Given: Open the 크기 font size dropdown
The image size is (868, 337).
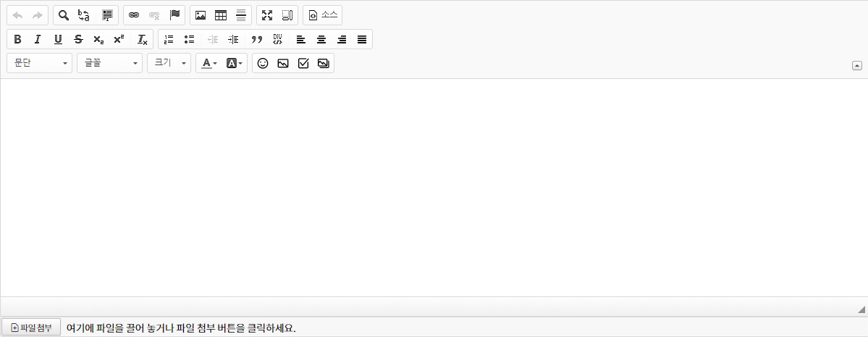Looking at the screenshot, I should pyautogui.click(x=169, y=64).
